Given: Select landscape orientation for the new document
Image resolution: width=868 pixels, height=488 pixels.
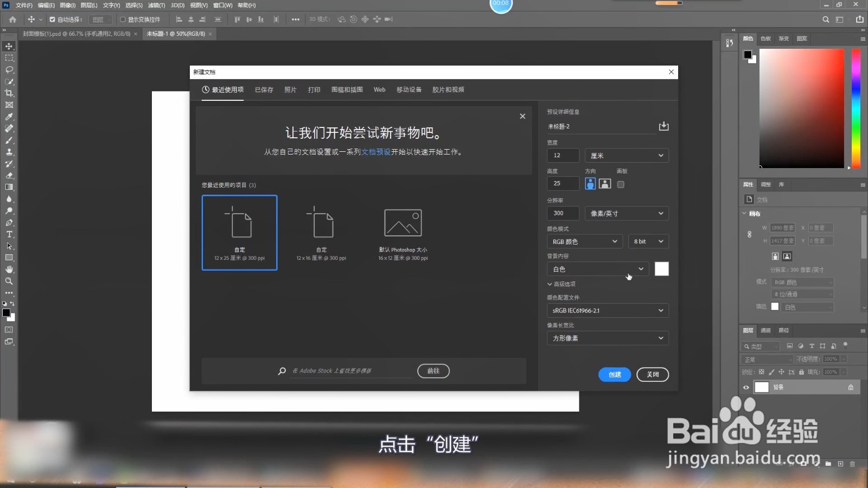Looking at the screenshot, I should (x=605, y=183).
